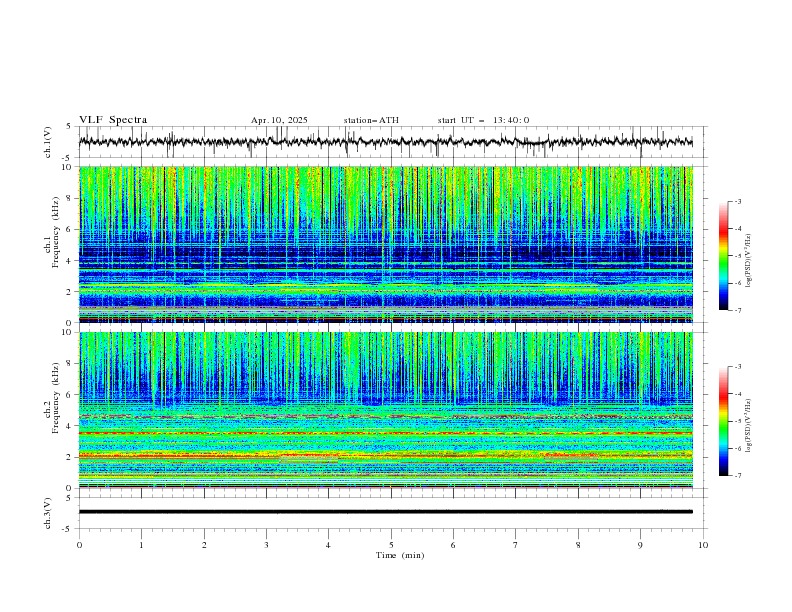Click the '-3' label on upper color scale
The image size is (792, 612).
pos(738,201)
